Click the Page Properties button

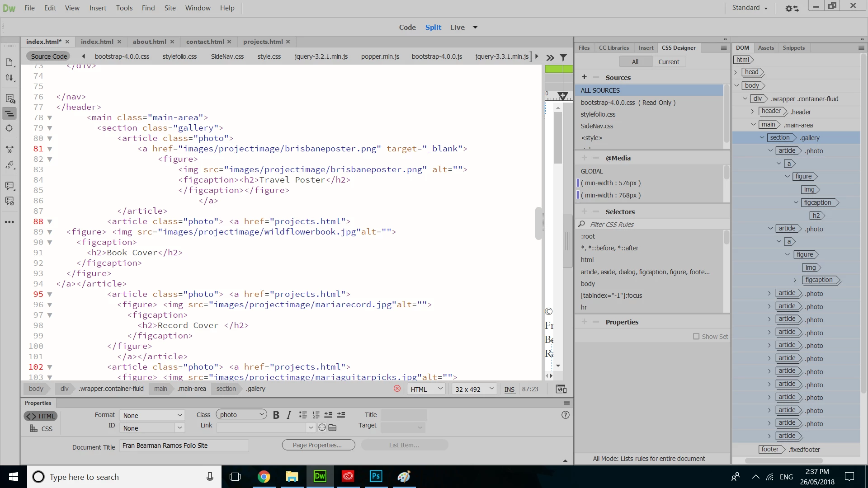pyautogui.click(x=318, y=445)
